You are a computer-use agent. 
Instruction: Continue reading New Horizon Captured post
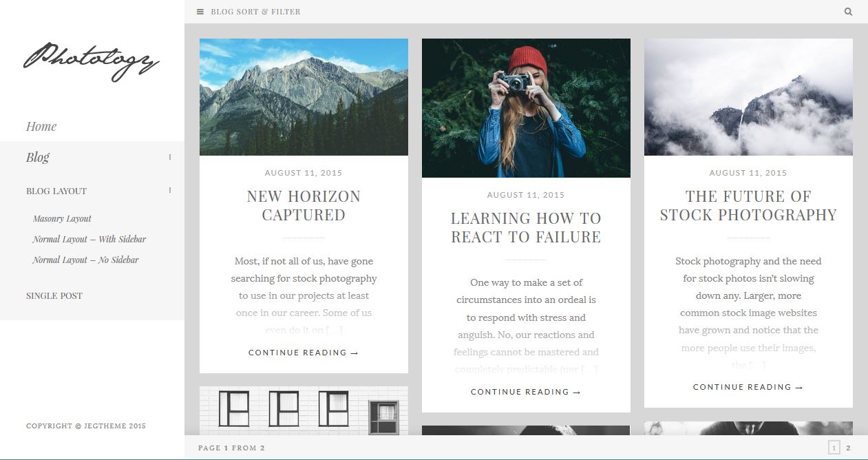click(304, 353)
